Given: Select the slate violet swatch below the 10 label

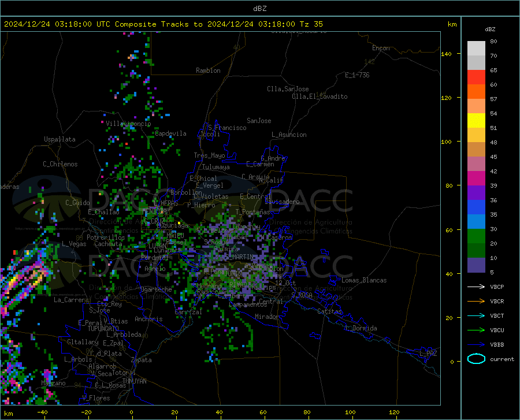Looking at the screenshot, I should click(476, 265).
